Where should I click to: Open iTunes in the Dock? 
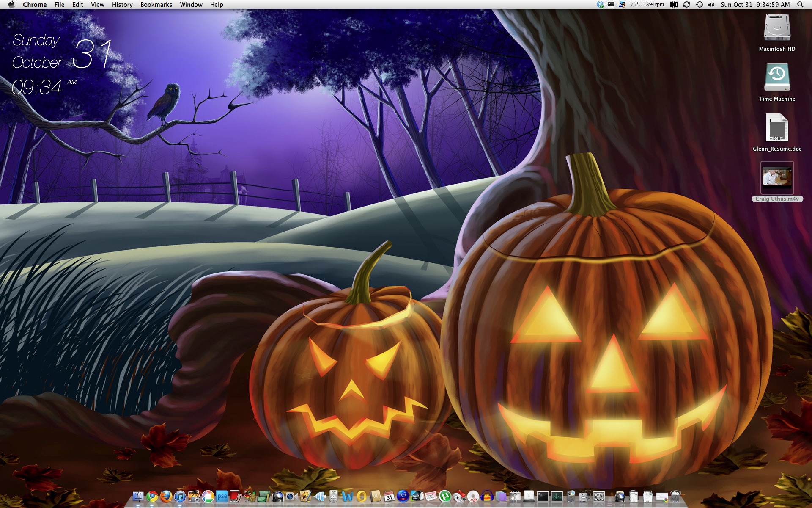coord(180,497)
